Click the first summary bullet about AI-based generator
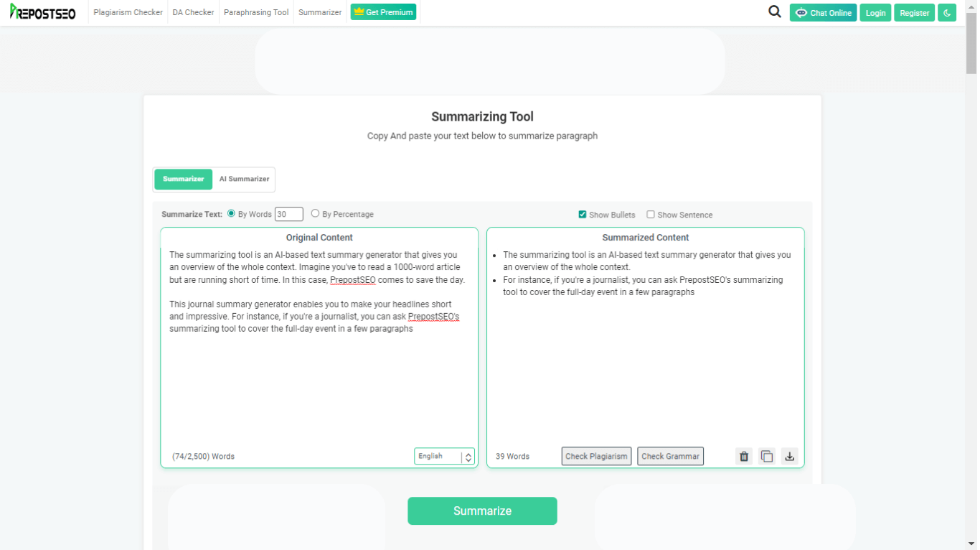This screenshot has height=550, width=980. (646, 261)
